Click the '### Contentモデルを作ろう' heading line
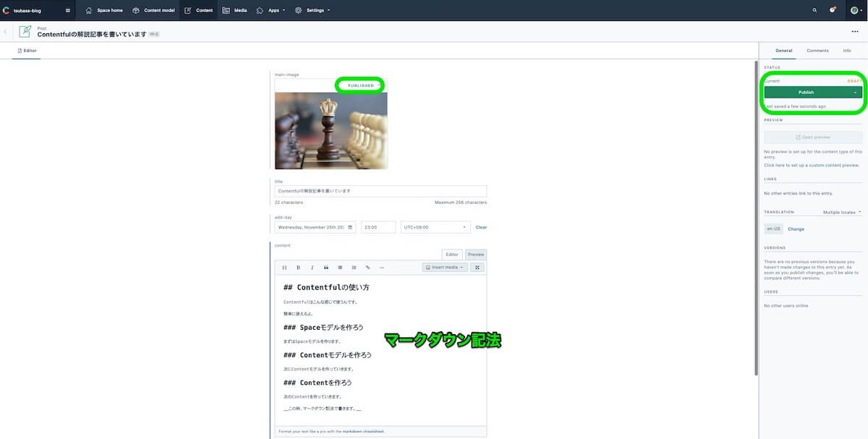868x439 pixels. pyautogui.click(x=327, y=355)
